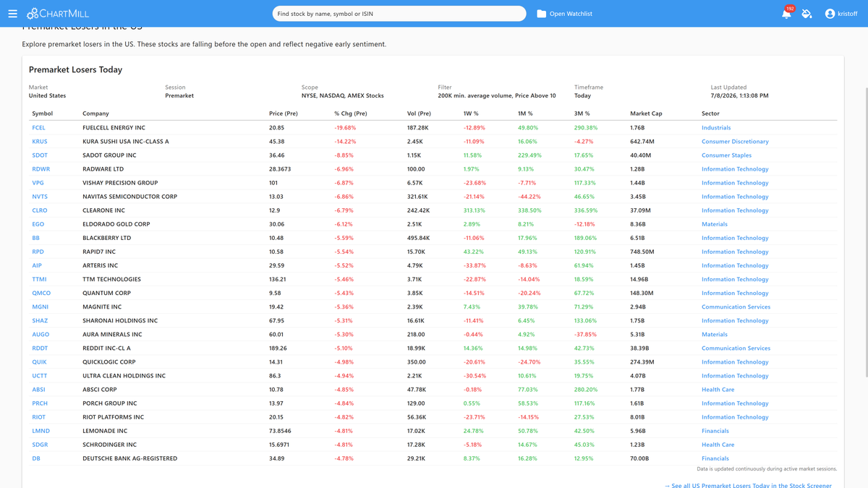
Task: Open the TTMI symbol link
Action: [39, 279]
